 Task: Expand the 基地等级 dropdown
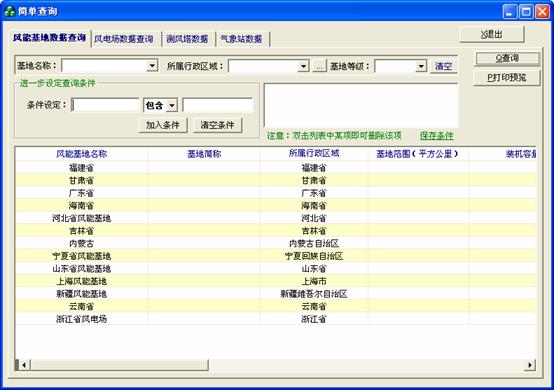(420, 66)
